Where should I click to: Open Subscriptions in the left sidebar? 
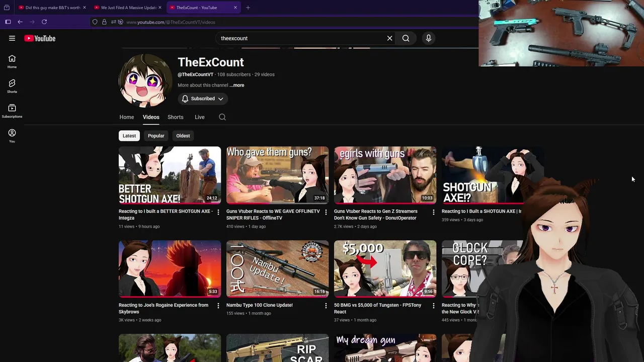[12, 111]
